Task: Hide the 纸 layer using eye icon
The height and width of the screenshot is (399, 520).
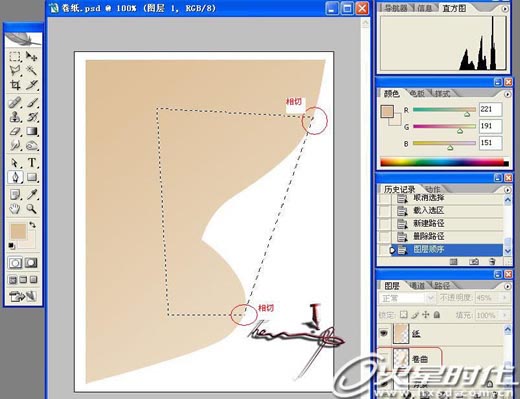Action: pos(384,333)
